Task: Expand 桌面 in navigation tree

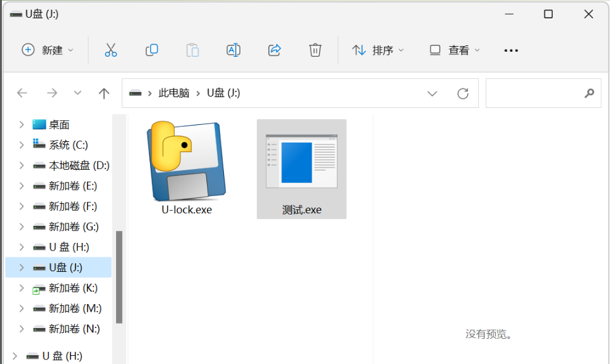Action: [21, 124]
